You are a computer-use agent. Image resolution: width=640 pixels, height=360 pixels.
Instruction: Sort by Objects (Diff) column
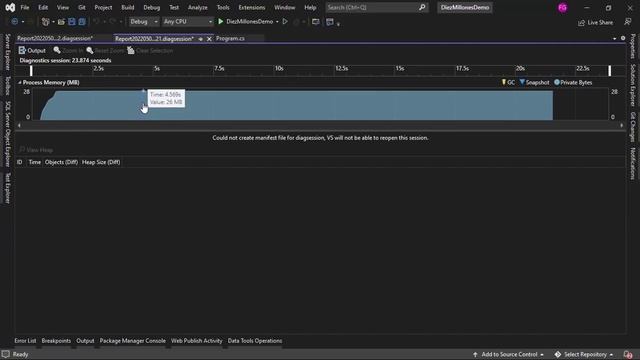pos(61,162)
